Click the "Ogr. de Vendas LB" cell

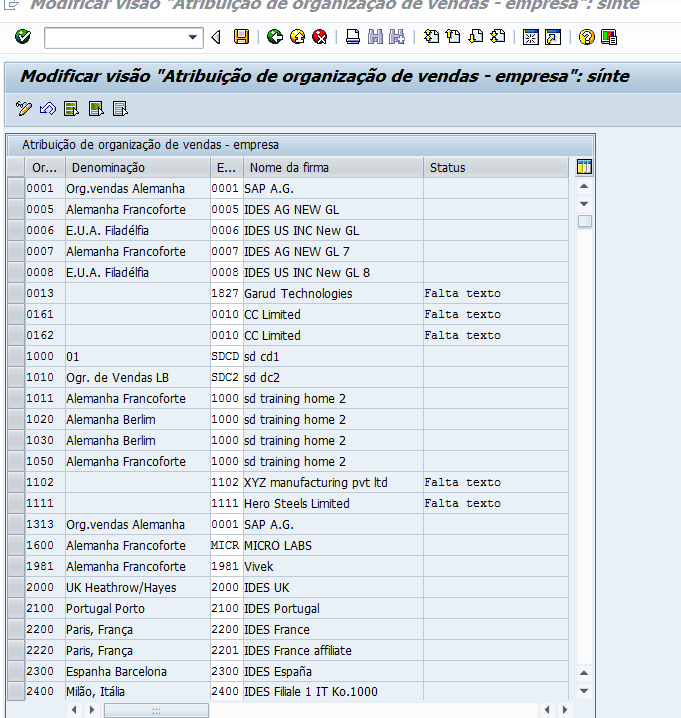tap(138, 378)
